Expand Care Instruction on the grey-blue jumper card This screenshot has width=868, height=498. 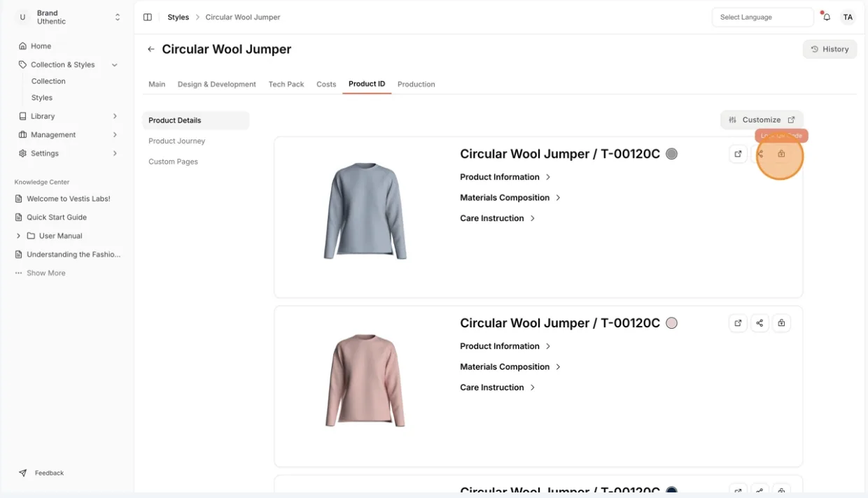tap(498, 218)
